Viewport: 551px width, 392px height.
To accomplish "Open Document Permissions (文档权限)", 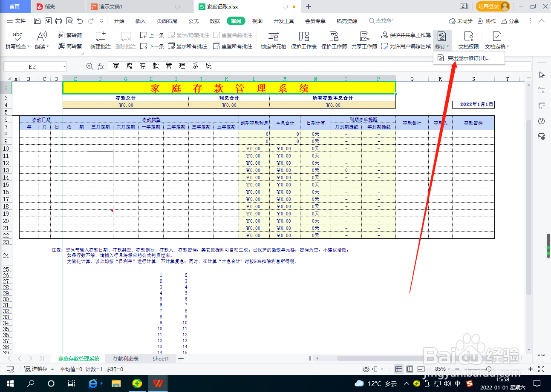I will (x=469, y=40).
